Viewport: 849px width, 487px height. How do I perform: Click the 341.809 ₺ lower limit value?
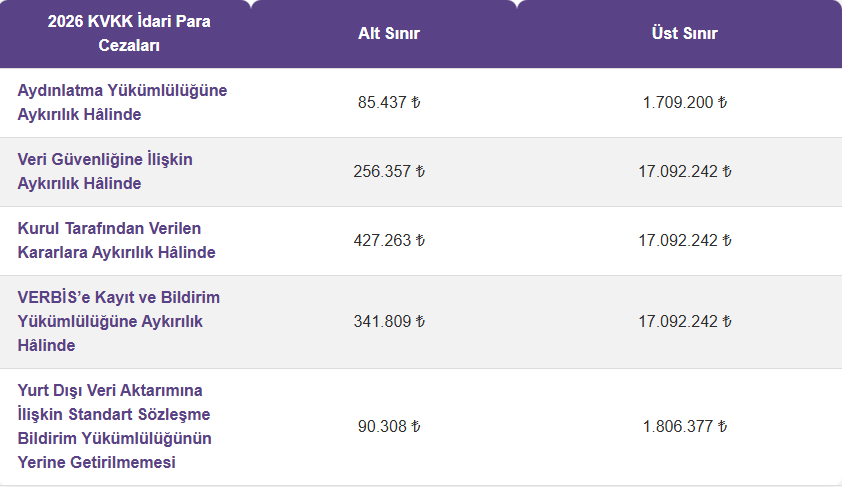tap(388, 322)
